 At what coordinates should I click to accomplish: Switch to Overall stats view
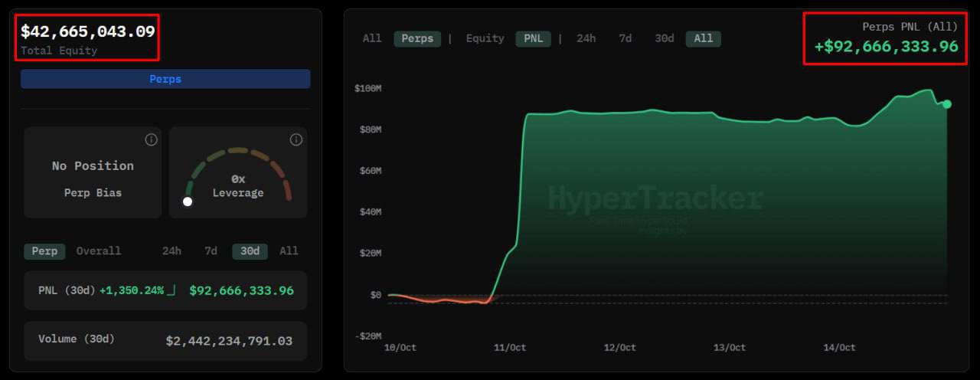coord(99,251)
